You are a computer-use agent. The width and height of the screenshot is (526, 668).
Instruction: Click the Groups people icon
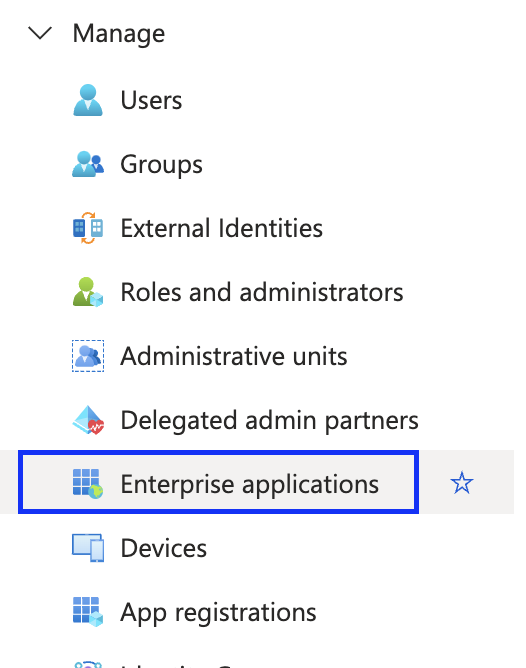coord(88,164)
